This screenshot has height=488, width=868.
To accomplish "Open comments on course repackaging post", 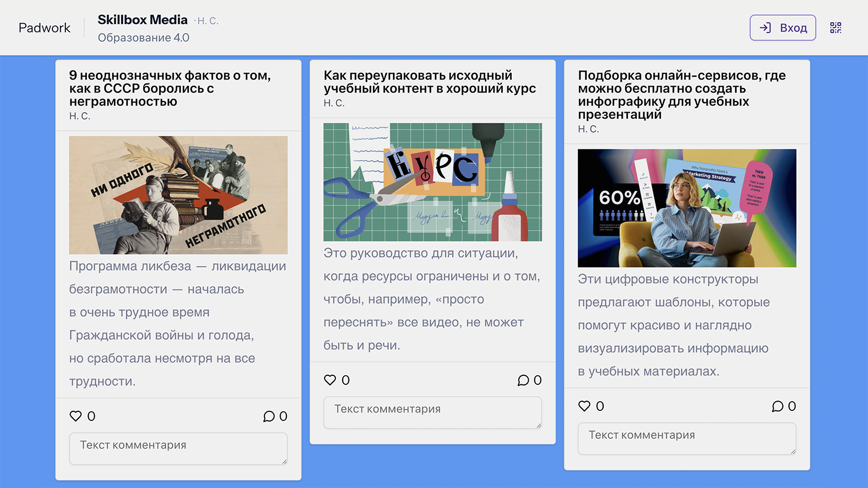I will [524, 380].
